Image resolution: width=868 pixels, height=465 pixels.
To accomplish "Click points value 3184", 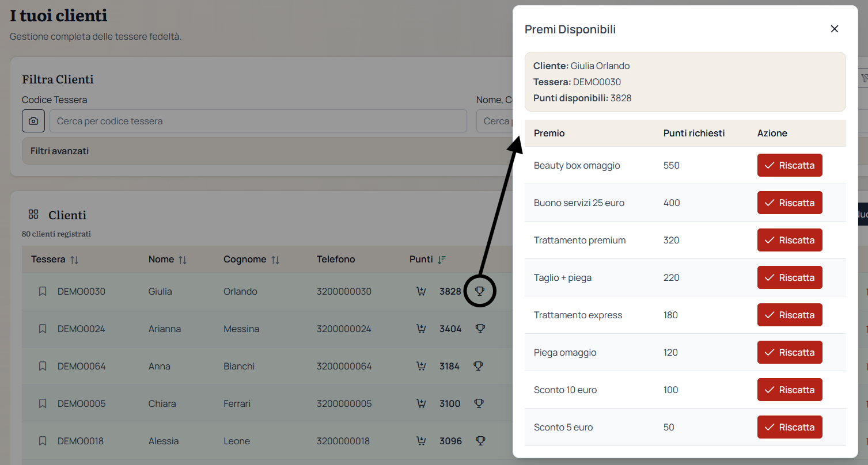I will pos(449,366).
